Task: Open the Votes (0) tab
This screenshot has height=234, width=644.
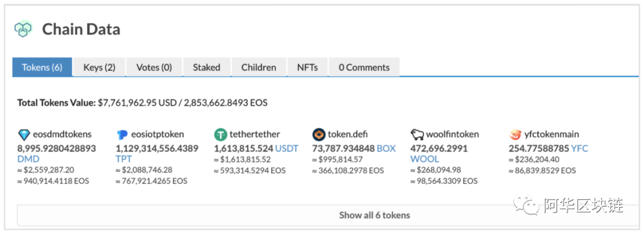Action: tap(154, 67)
